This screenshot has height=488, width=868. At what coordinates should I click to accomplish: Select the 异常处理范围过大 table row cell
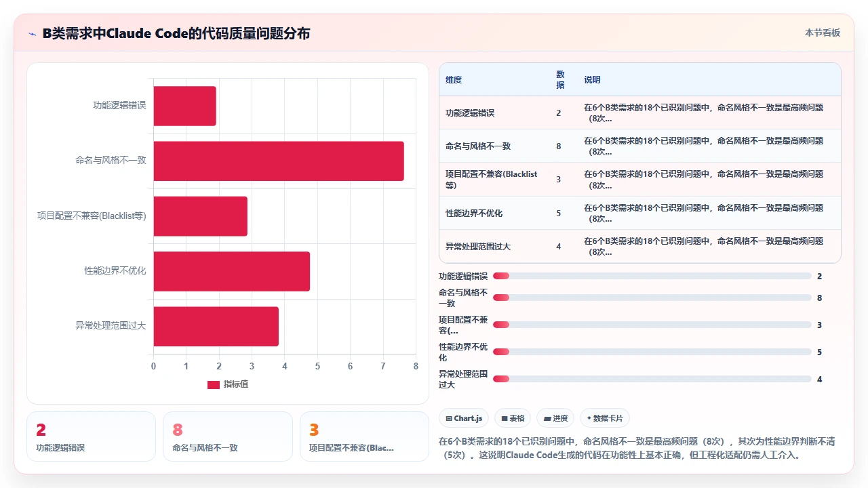point(478,246)
